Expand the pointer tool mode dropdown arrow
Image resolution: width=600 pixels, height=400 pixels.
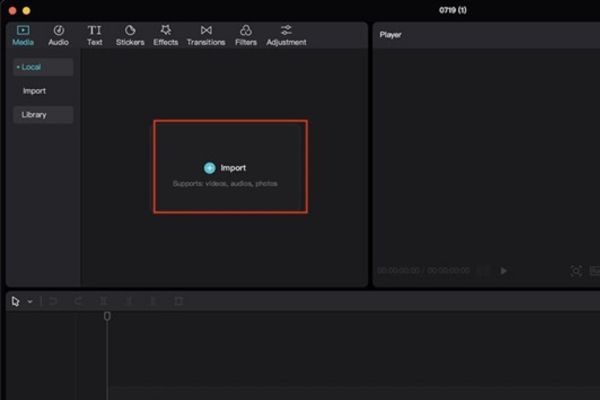click(30, 301)
